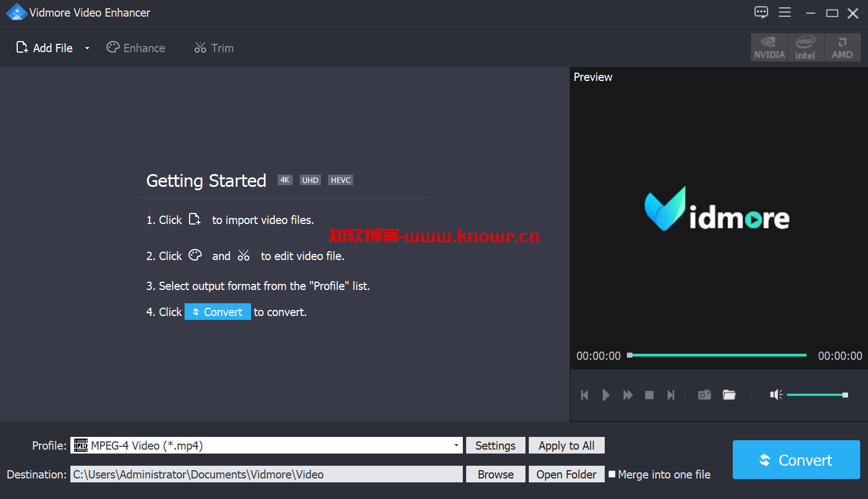This screenshot has height=499, width=868.
Task: Click the preview timeline progress bar
Action: (x=717, y=355)
